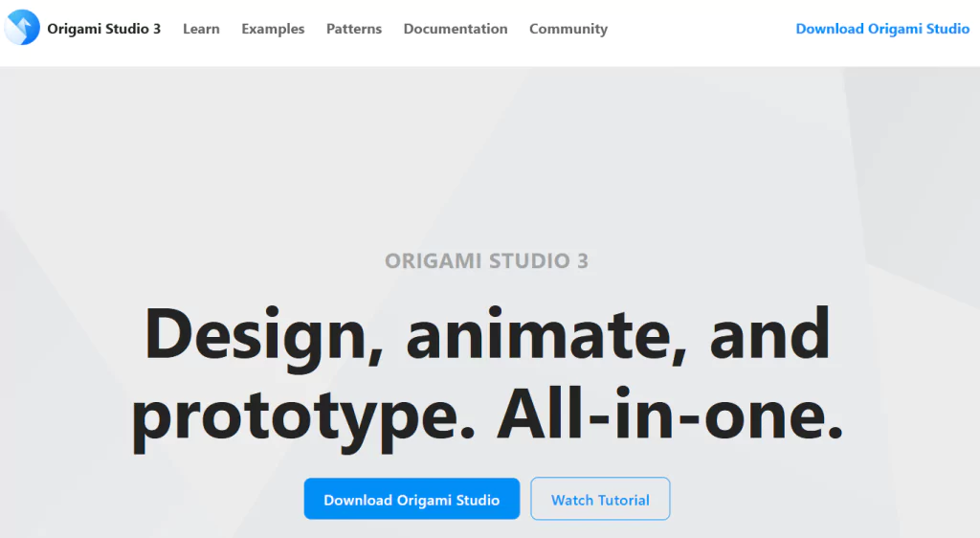This screenshot has width=980, height=538.
Task: Select the ORIGAMI STUDIO 3 subtitle text
Action: click(486, 260)
